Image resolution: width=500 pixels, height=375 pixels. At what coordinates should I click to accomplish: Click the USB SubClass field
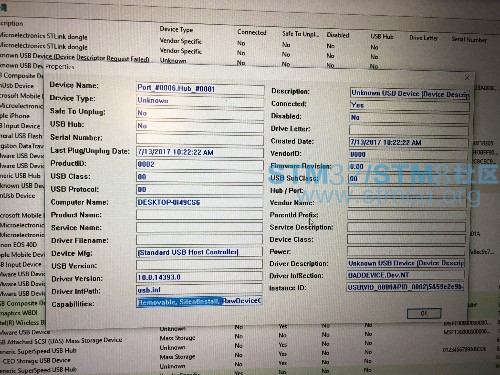click(x=408, y=179)
